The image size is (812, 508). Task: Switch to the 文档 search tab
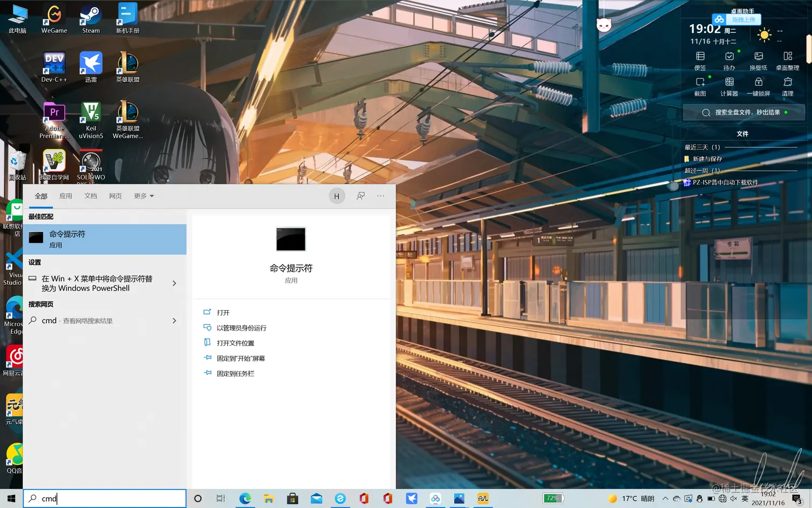pyautogui.click(x=91, y=196)
